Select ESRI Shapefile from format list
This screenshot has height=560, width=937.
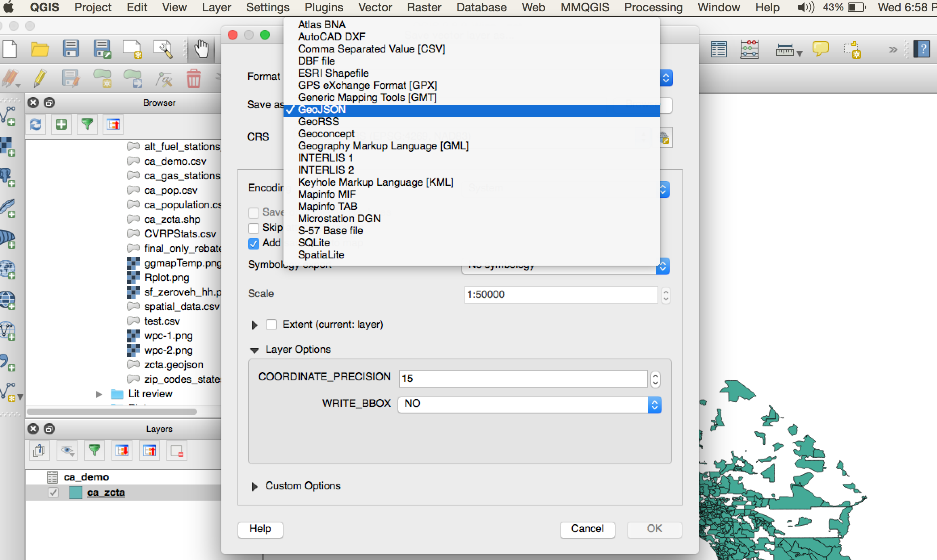[x=471, y=73]
